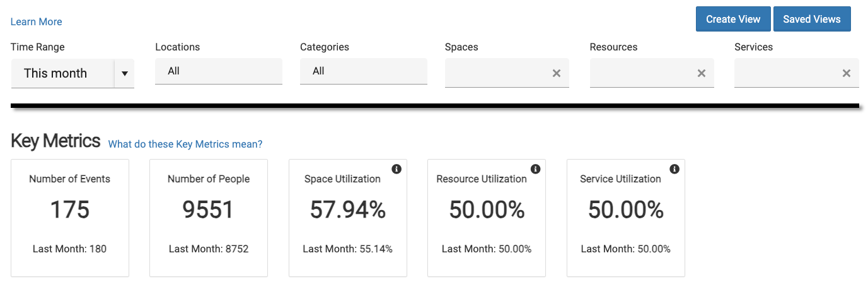868x282 pixels.
Task: Click inside the Resources filter field
Action: [640, 73]
